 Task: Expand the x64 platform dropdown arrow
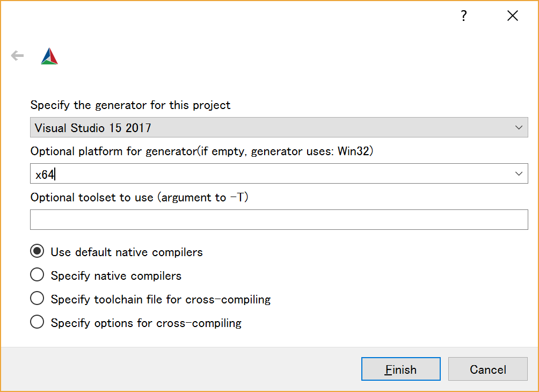pos(519,174)
